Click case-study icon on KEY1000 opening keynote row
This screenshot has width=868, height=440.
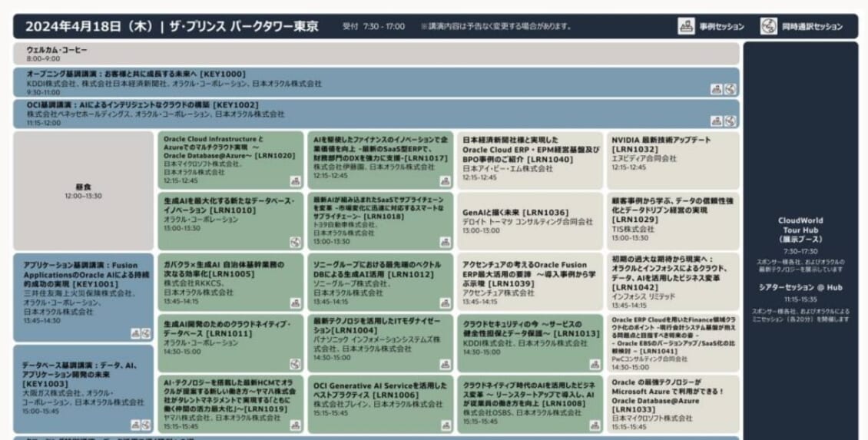pos(717,90)
